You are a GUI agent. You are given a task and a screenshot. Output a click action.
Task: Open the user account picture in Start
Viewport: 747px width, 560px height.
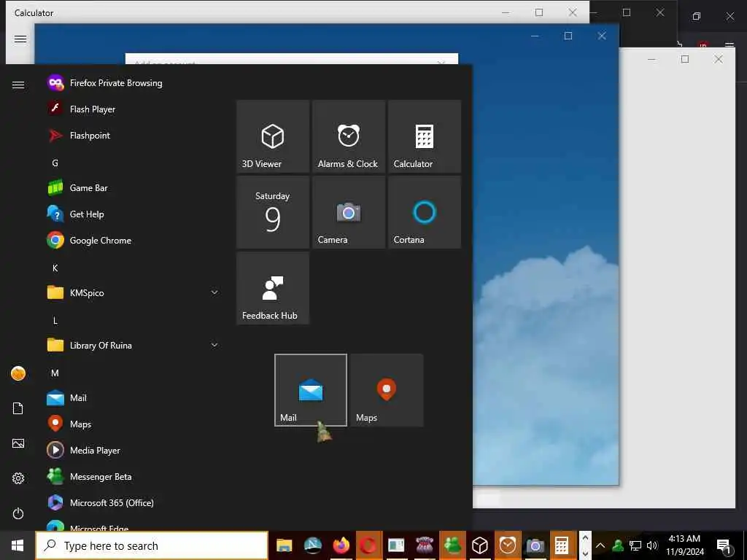click(18, 373)
